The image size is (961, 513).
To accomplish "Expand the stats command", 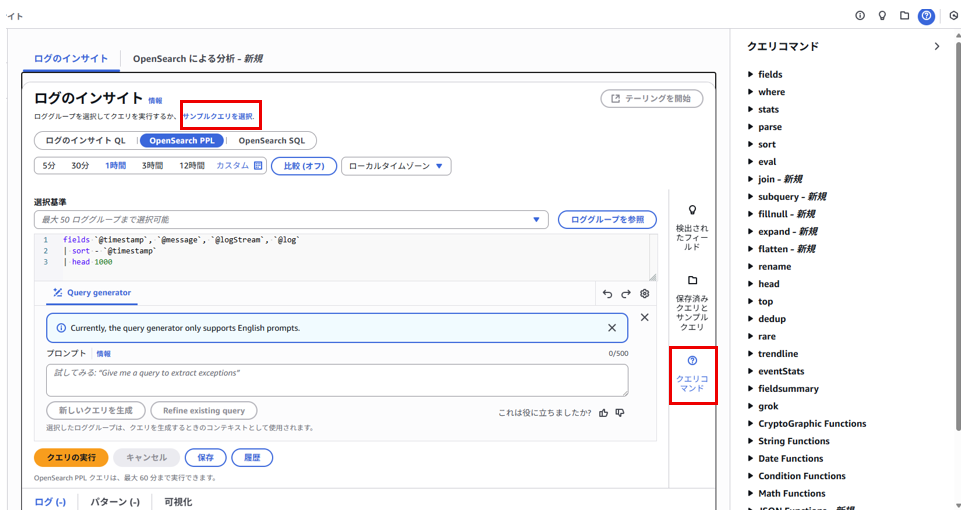I will [x=764, y=109].
